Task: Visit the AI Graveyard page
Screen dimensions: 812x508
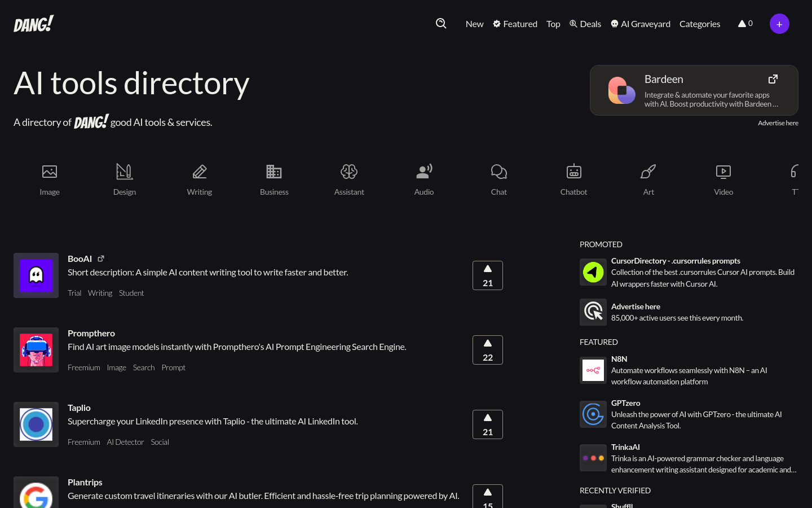Action: [x=641, y=24]
